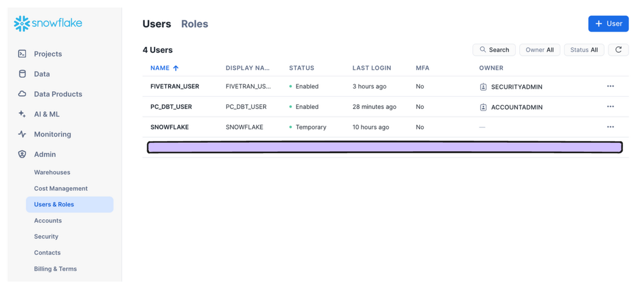Open the Status filter dropdown
The image size is (644, 289).
pyautogui.click(x=584, y=50)
